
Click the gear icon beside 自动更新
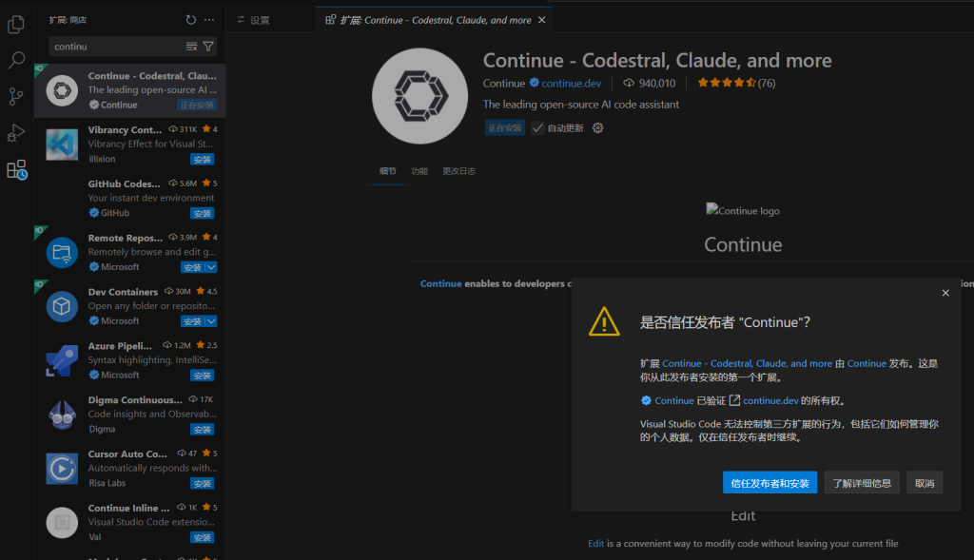(x=598, y=127)
